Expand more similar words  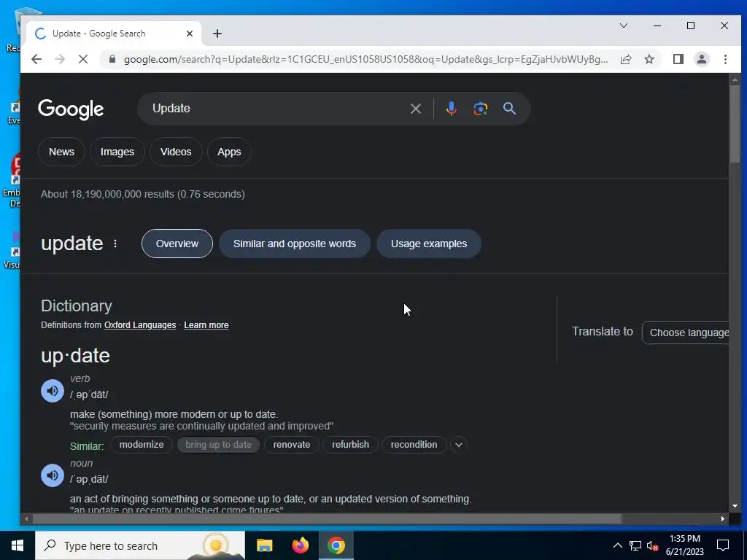[459, 445]
